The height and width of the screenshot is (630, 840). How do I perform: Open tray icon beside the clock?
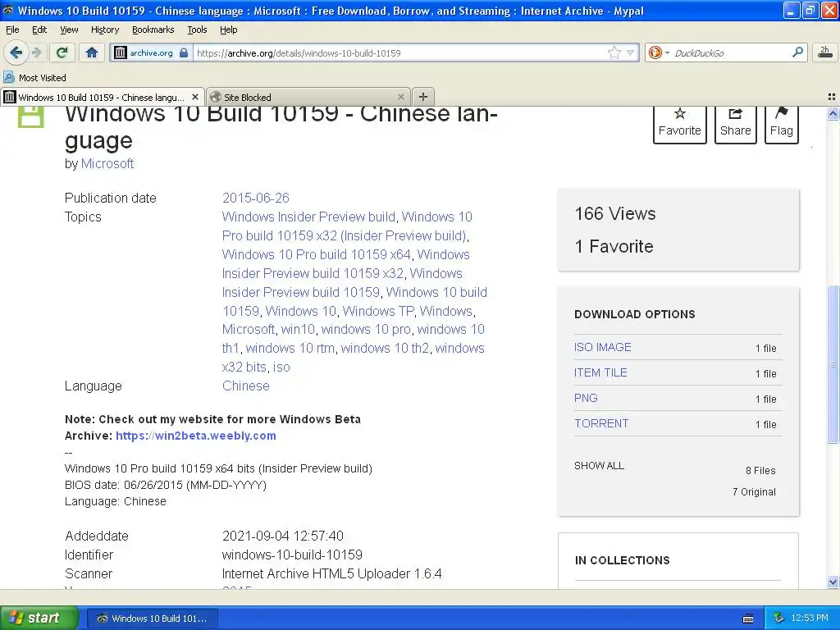[779, 619]
